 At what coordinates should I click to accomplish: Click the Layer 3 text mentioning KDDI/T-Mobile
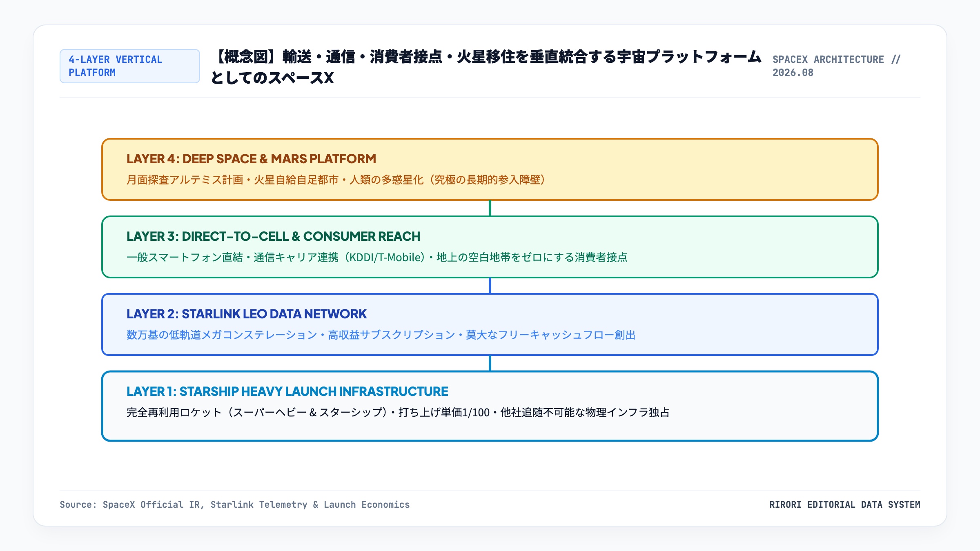[x=377, y=258]
